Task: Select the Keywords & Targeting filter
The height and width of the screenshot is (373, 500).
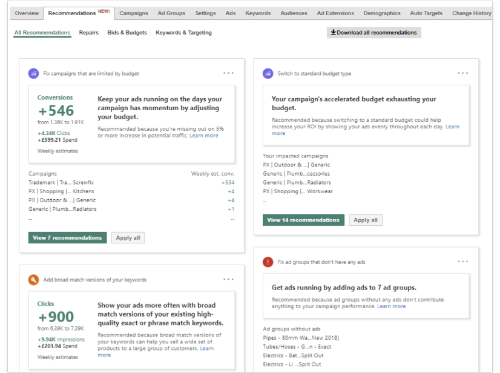Action: pos(184,33)
